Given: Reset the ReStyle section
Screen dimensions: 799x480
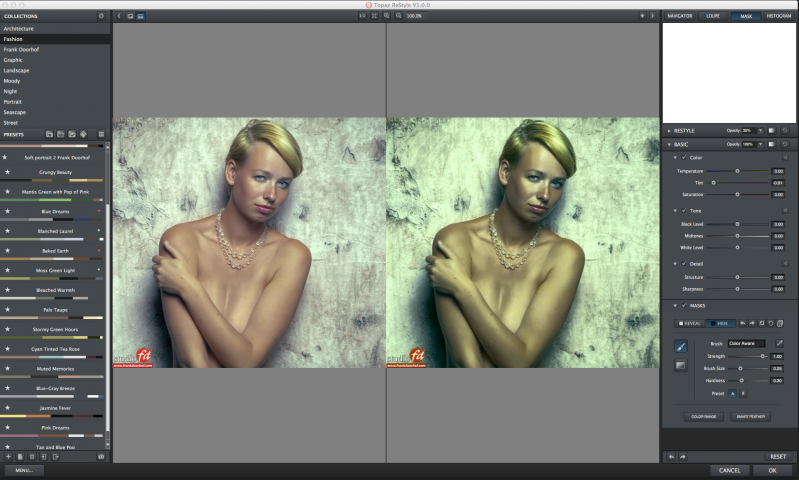Looking at the screenshot, I should coord(785,131).
